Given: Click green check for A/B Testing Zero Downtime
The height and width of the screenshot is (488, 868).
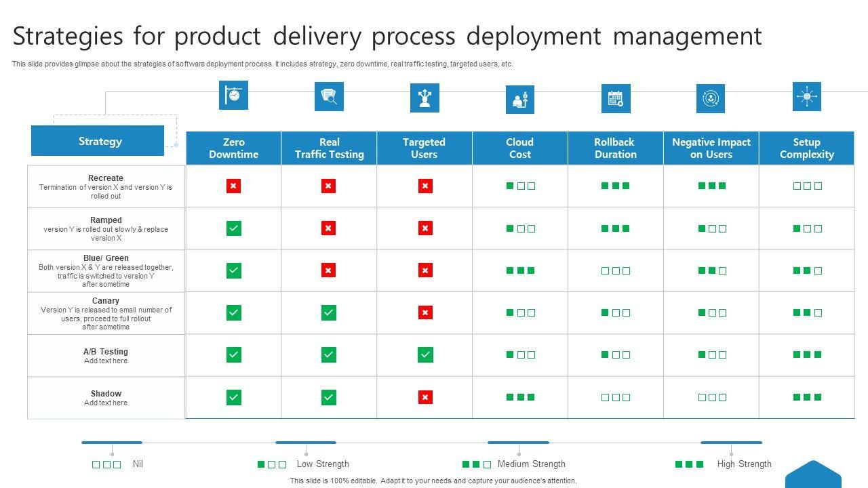Looking at the screenshot, I should tap(234, 354).
